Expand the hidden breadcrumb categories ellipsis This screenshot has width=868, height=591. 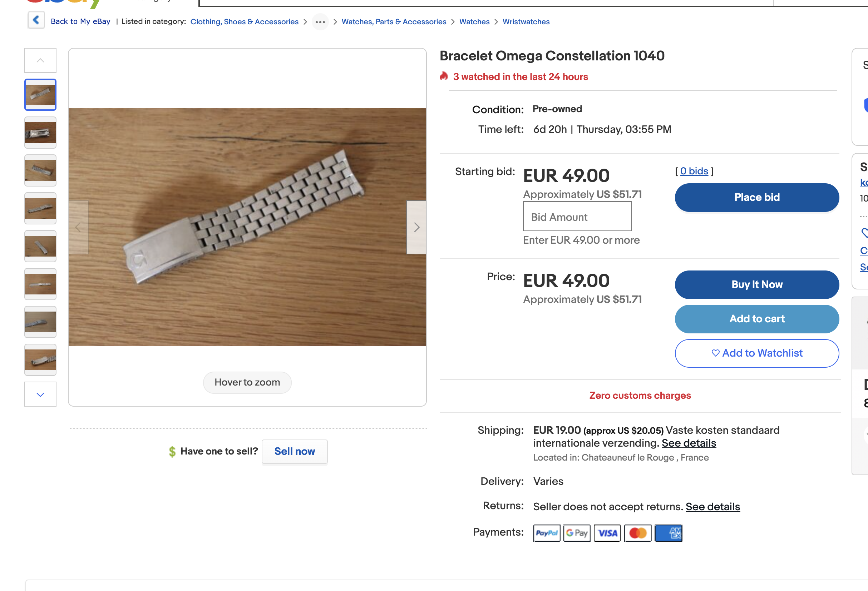click(320, 22)
